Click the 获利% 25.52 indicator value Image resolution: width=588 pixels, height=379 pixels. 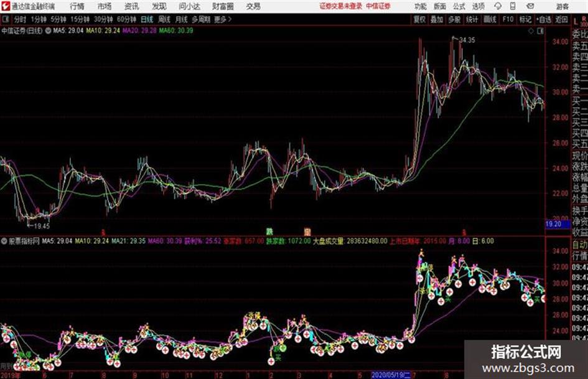click(x=203, y=241)
